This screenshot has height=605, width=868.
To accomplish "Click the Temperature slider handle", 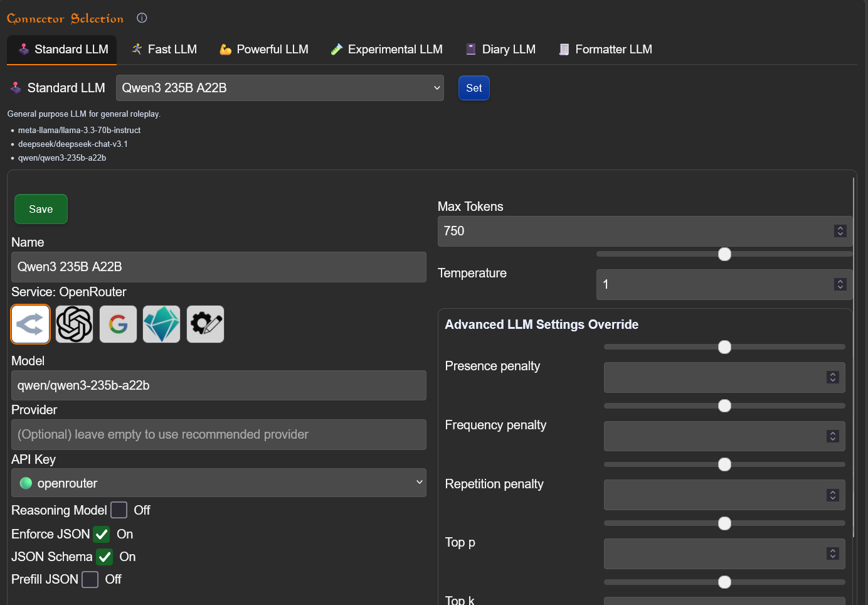I will pos(724,254).
